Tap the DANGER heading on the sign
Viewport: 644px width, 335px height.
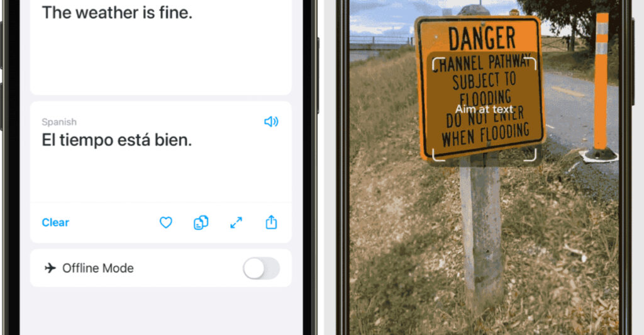[482, 38]
